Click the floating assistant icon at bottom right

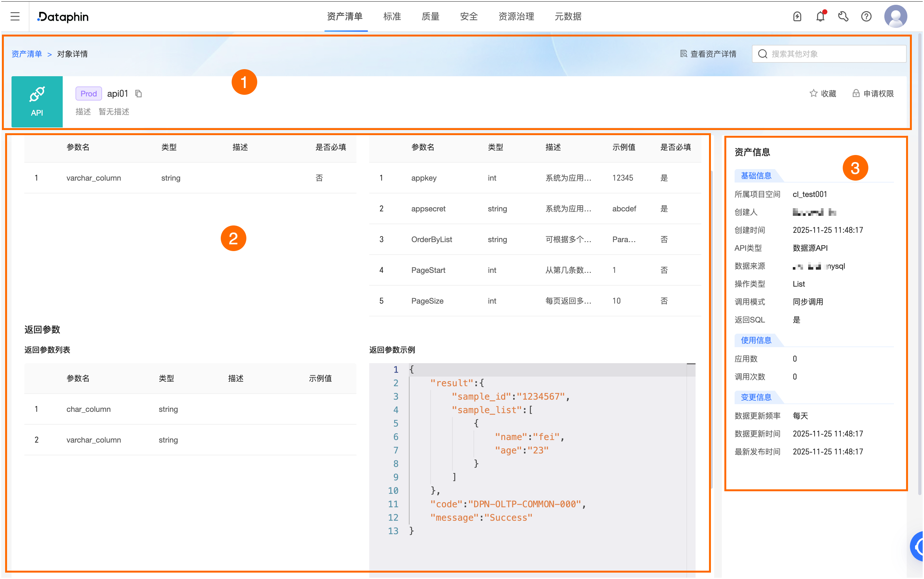[918, 546]
